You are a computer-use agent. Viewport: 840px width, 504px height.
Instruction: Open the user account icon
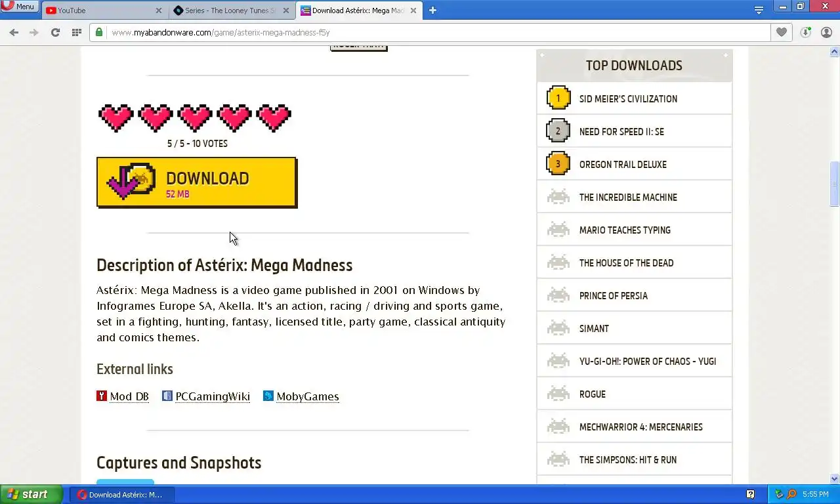pyautogui.click(x=826, y=32)
